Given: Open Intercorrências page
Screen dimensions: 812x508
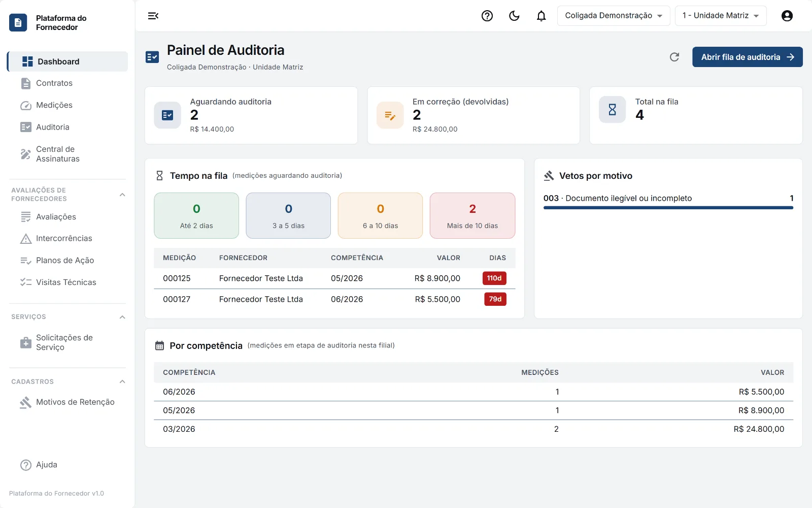Looking at the screenshot, I should click(x=67, y=238).
